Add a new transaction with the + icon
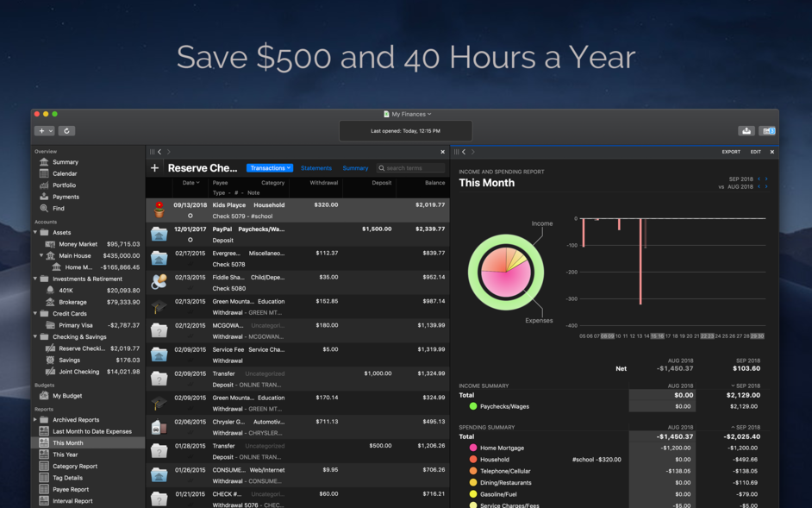Screen dimensions: 812x508 pos(155,167)
